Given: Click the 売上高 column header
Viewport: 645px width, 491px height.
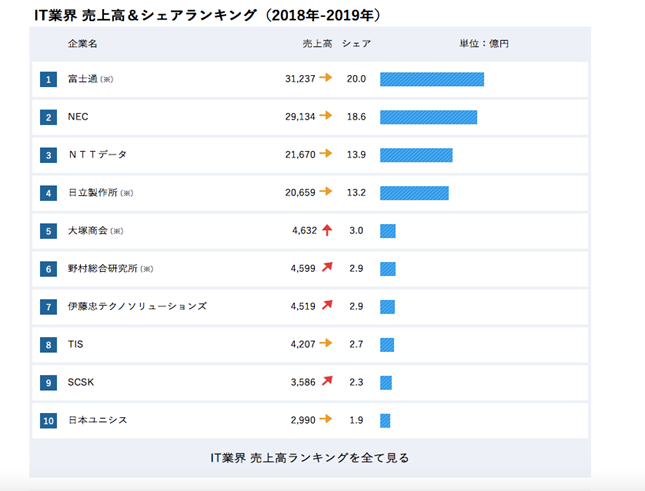Looking at the screenshot, I should click(317, 44).
